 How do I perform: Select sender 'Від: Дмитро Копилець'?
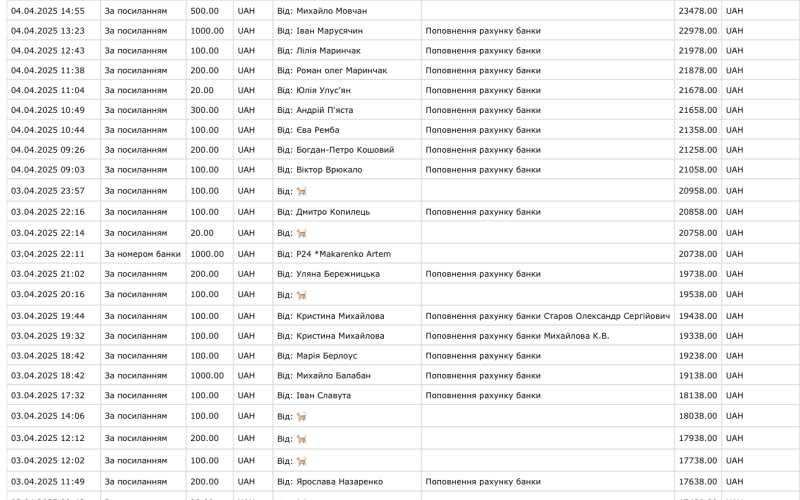(x=323, y=212)
